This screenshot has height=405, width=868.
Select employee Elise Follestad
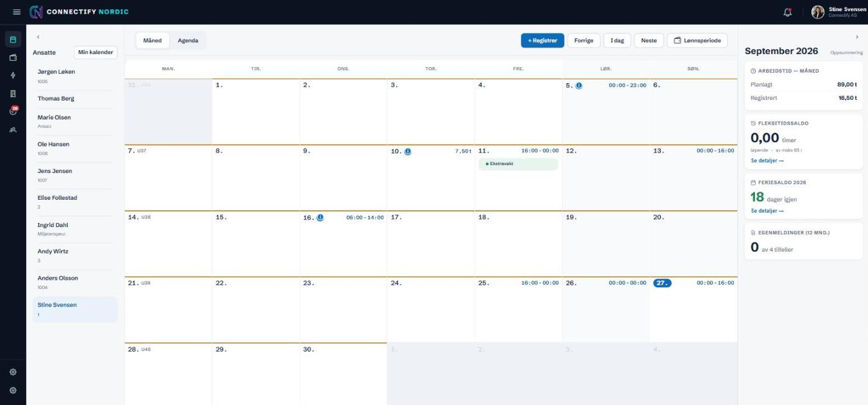[x=75, y=202]
